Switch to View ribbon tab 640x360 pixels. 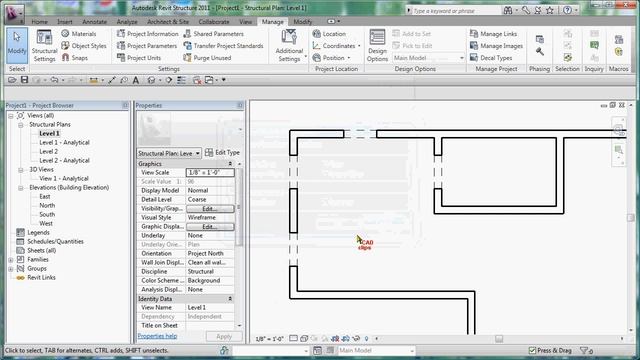tap(245, 22)
